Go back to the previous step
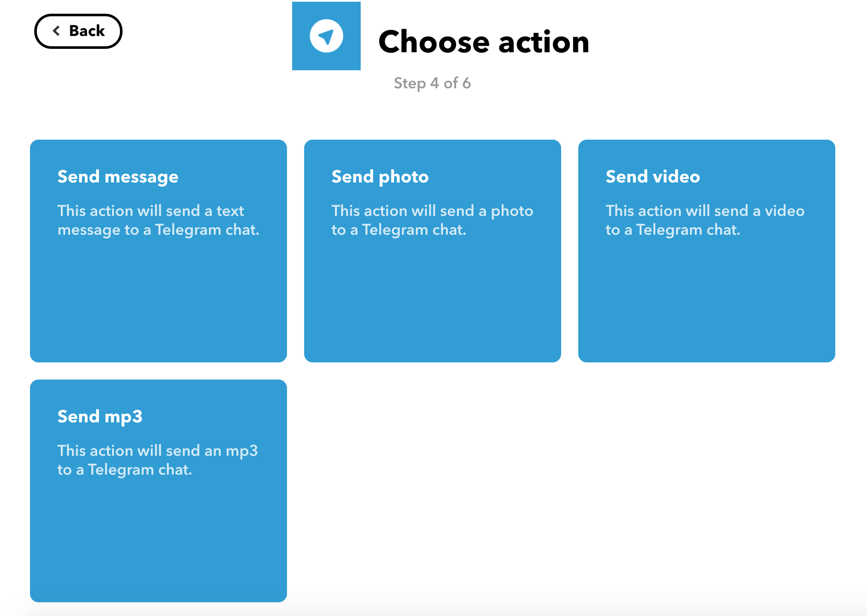This screenshot has height=616, width=867. [x=78, y=31]
